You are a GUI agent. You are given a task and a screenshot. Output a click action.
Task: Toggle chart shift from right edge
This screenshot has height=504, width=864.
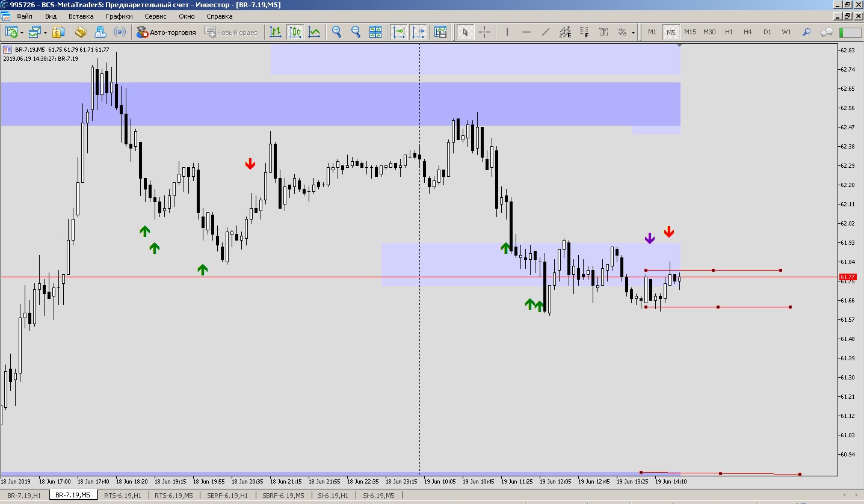click(x=418, y=32)
